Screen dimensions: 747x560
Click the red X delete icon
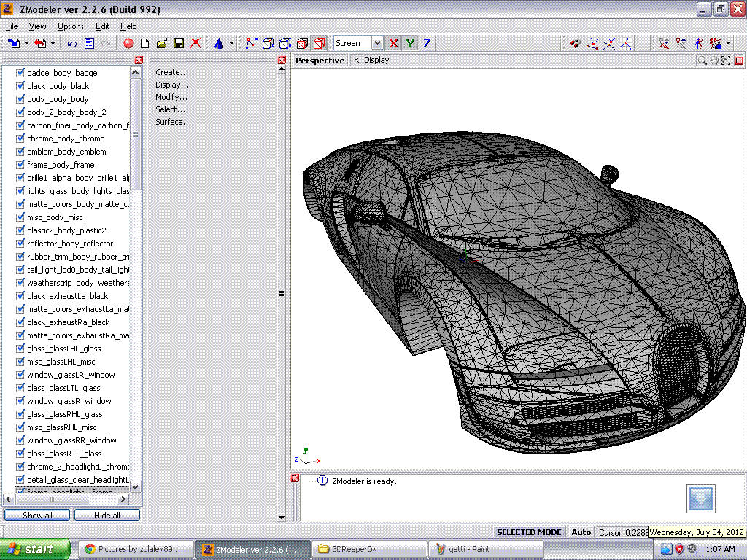[x=196, y=44]
